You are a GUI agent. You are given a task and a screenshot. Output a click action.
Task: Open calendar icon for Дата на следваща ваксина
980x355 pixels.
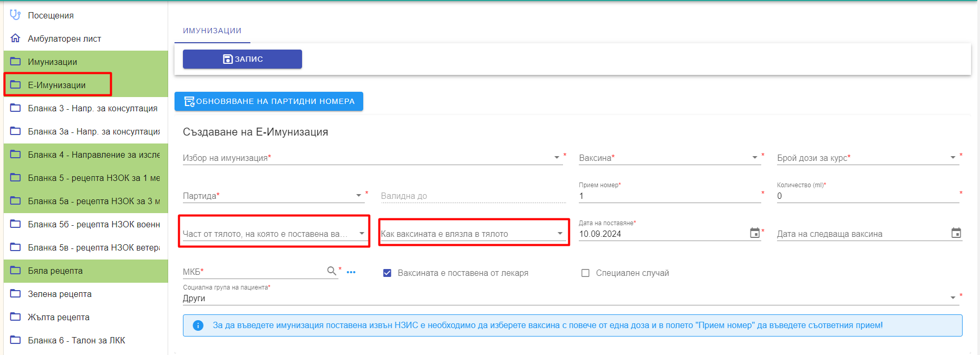point(956,233)
